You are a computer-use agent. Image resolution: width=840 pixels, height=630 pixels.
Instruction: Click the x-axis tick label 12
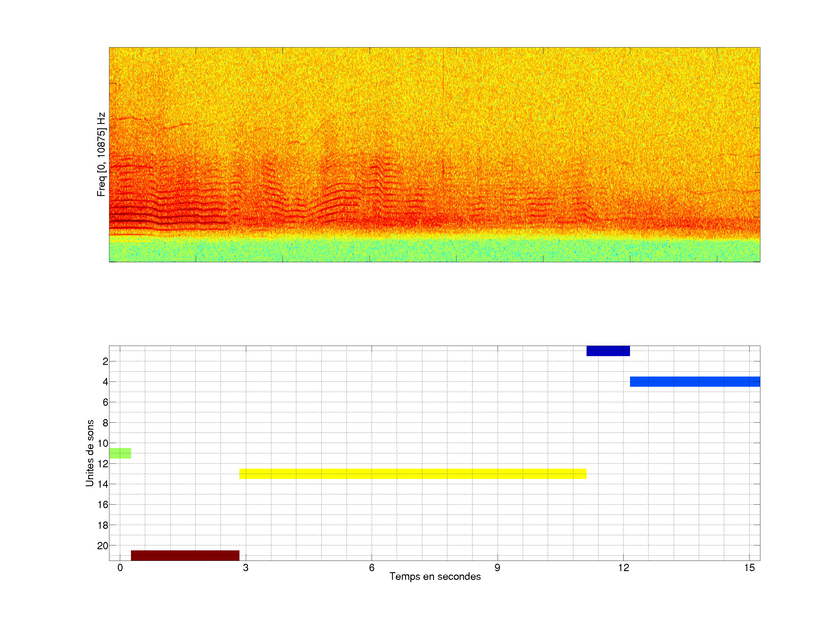tap(623, 568)
